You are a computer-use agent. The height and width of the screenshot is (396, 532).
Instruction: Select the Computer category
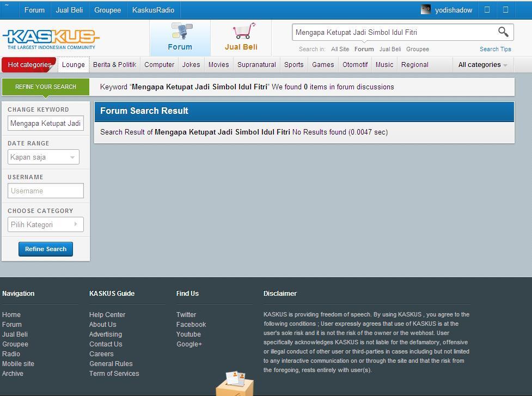(x=159, y=64)
